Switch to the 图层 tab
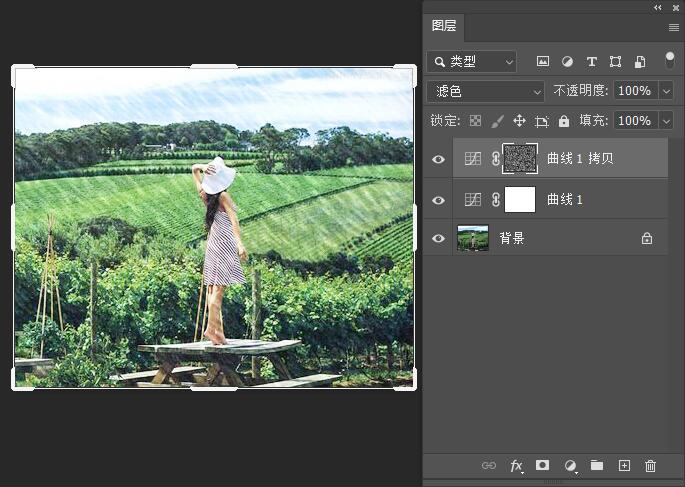 tap(444, 26)
